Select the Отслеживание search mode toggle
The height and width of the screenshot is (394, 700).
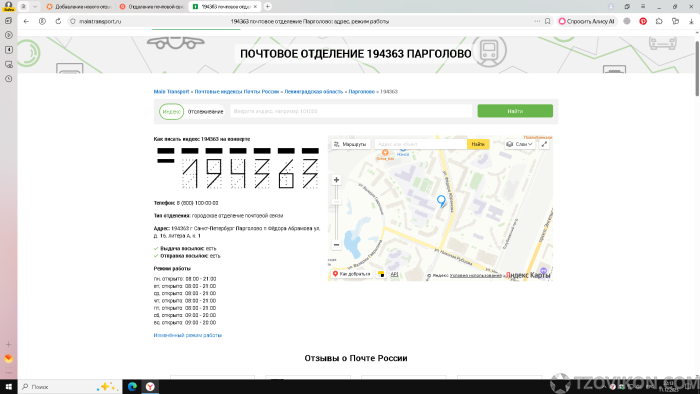point(205,112)
